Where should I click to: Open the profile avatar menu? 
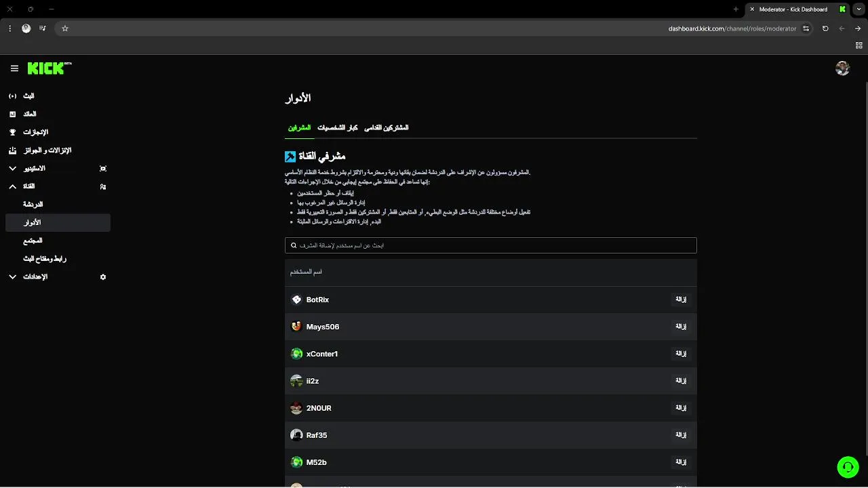843,68
